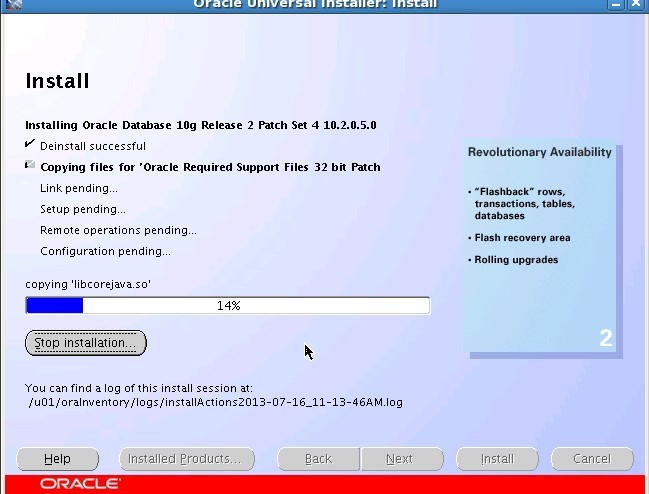Screen dimensions: 649x494
Task: Click the 'Flashback rows, transactions, tables' bullet
Action: [x=524, y=204]
